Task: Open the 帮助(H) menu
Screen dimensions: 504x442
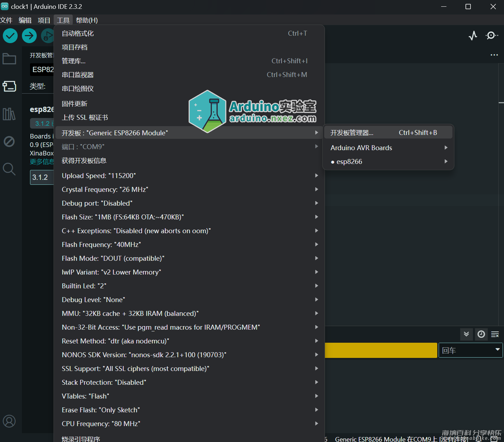Action: [87, 20]
